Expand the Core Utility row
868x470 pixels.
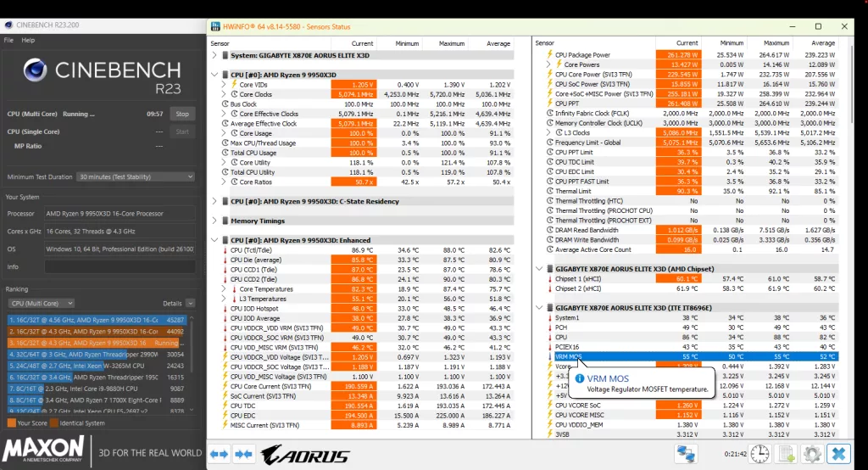[x=224, y=162]
